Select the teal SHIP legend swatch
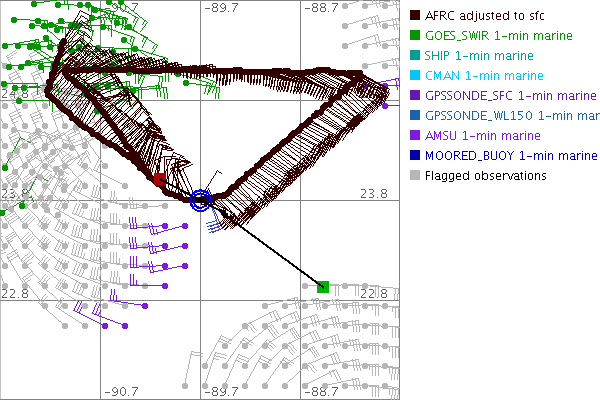Viewport: 600px width, 400px height. coord(415,56)
